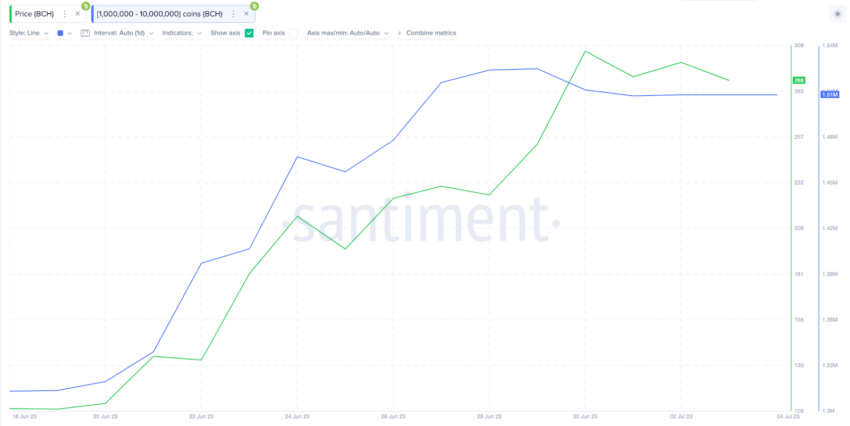Click the round button at the top right

pyautogui.click(x=838, y=14)
